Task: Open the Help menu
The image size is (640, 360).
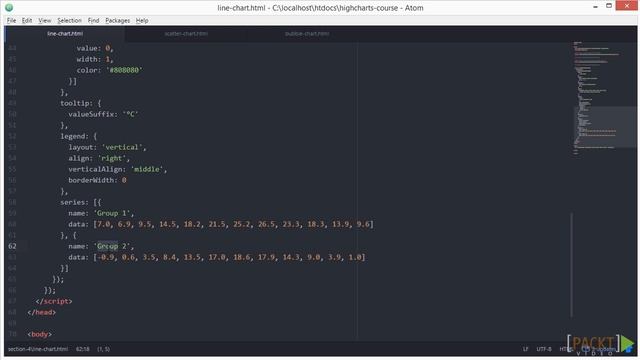Action: [142, 20]
